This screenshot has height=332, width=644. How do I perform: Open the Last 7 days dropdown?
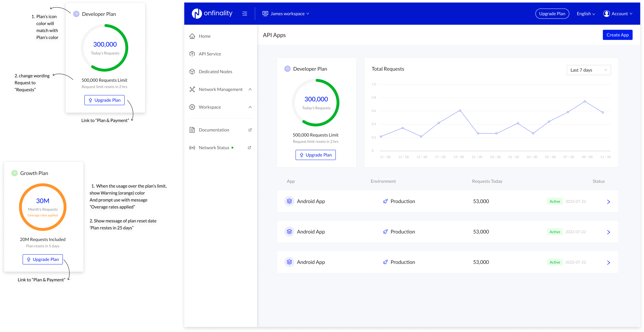[588, 70]
